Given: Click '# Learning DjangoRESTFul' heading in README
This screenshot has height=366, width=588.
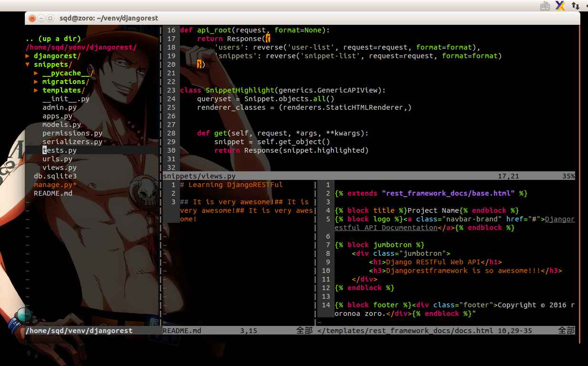Looking at the screenshot, I should 231,185.
